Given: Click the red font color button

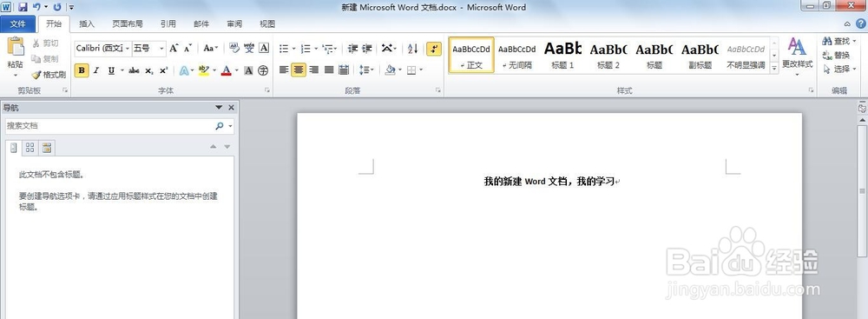Looking at the screenshot, I should pos(226,70).
